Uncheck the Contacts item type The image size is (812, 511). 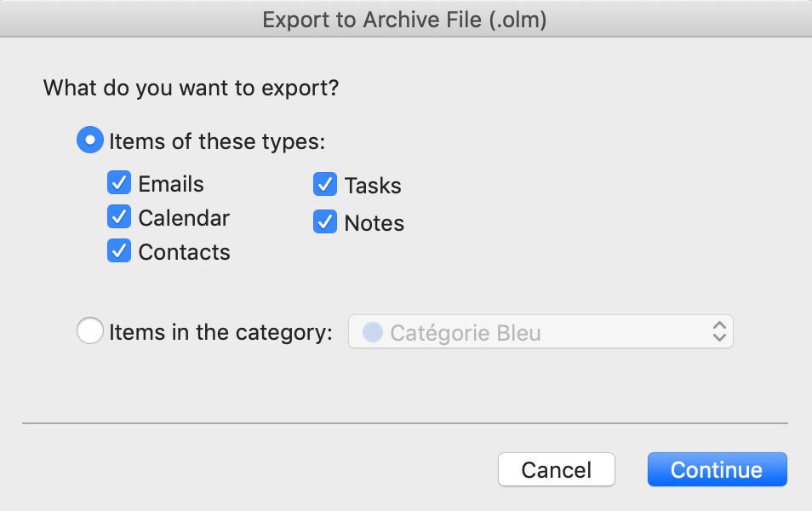[119, 250]
